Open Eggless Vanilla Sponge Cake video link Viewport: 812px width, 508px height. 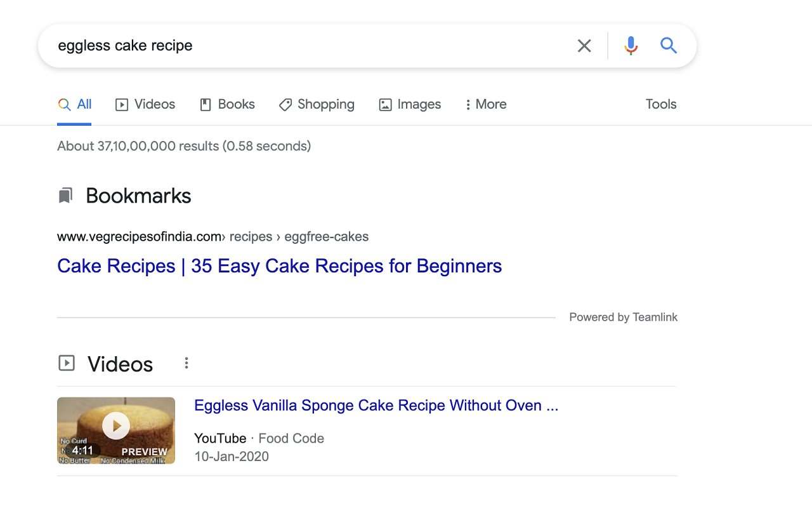[376, 406]
